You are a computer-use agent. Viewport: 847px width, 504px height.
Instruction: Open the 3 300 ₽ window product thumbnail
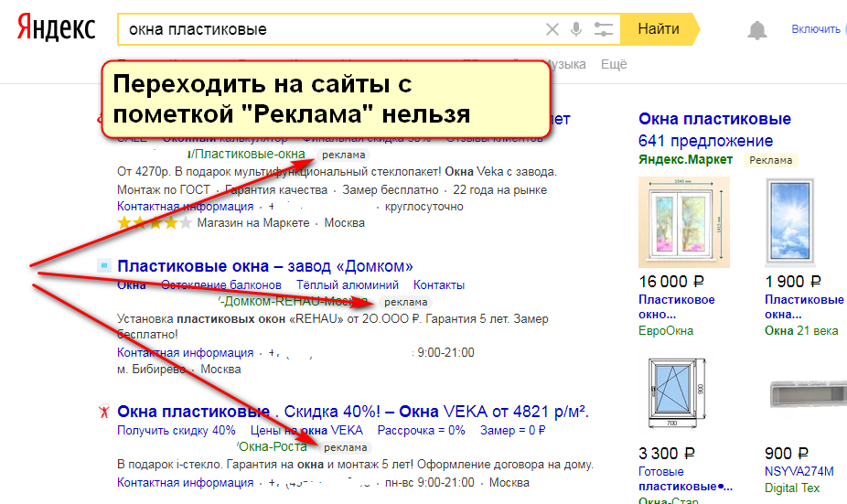click(x=679, y=392)
